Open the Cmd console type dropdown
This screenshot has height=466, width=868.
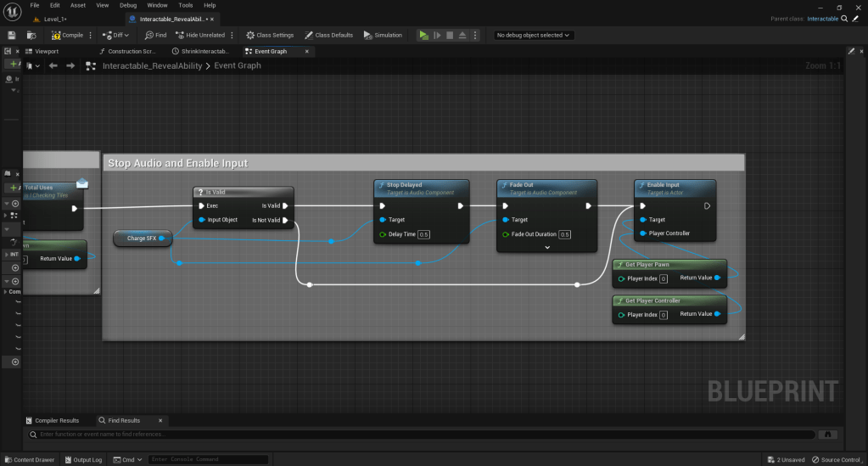tap(129, 459)
